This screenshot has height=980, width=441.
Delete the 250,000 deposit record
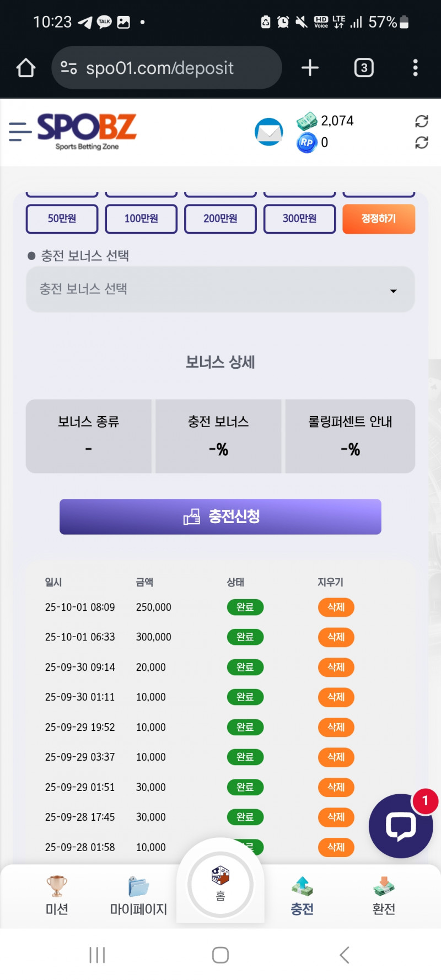[x=336, y=607]
